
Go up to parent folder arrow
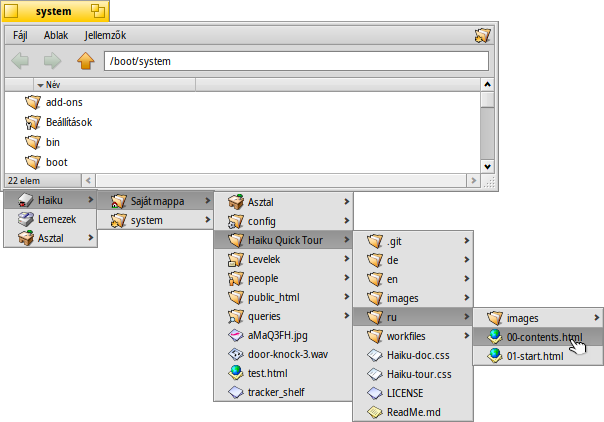click(85, 61)
